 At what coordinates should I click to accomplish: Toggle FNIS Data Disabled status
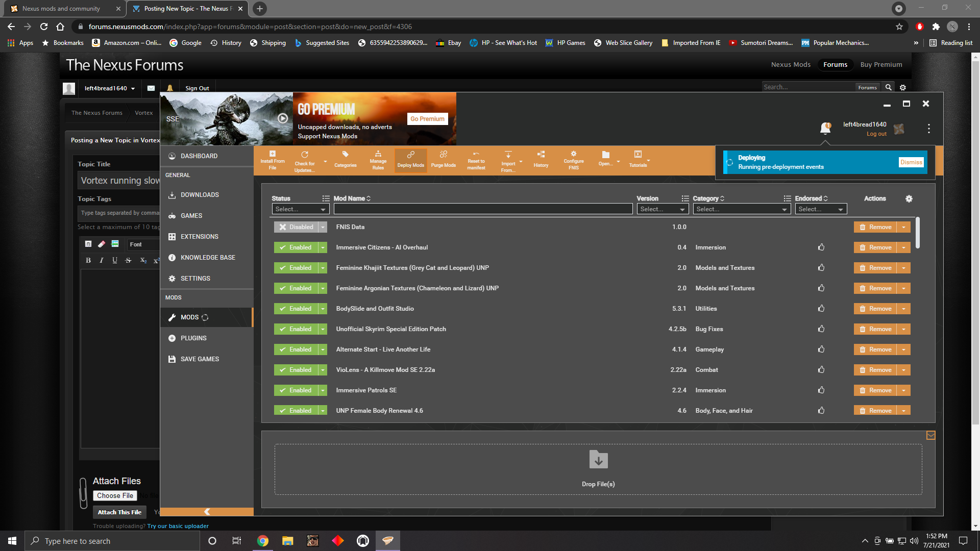pyautogui.click(x=297, y=227)
